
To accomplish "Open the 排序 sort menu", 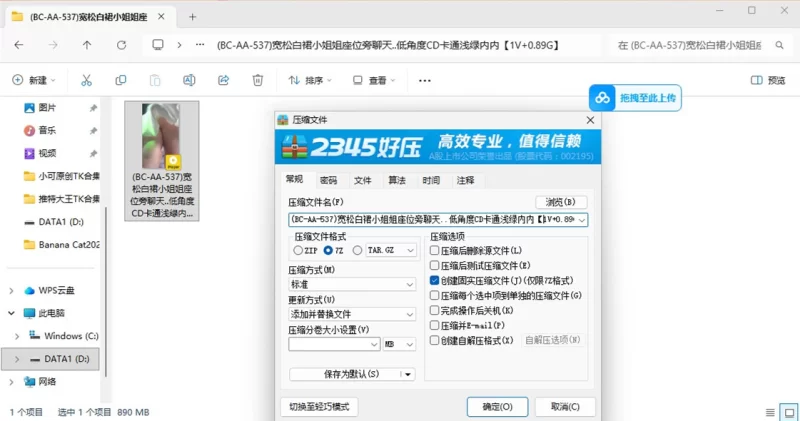I will click(310, 80).
